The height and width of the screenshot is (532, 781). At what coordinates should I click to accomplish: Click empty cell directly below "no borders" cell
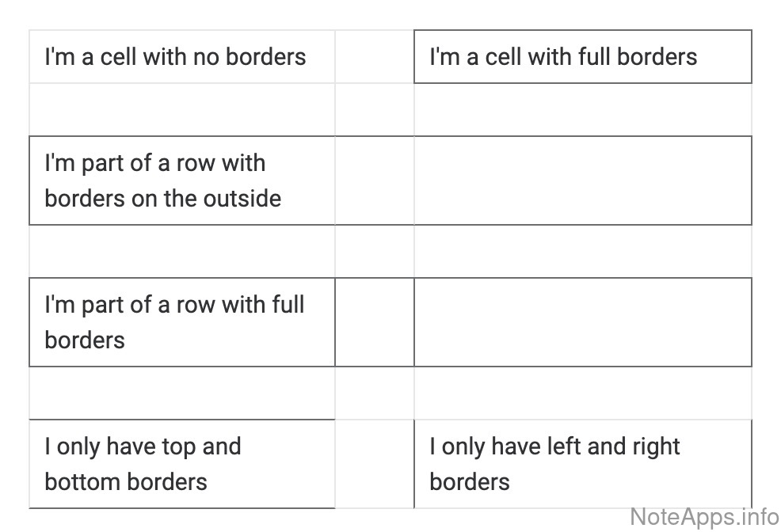182,110
